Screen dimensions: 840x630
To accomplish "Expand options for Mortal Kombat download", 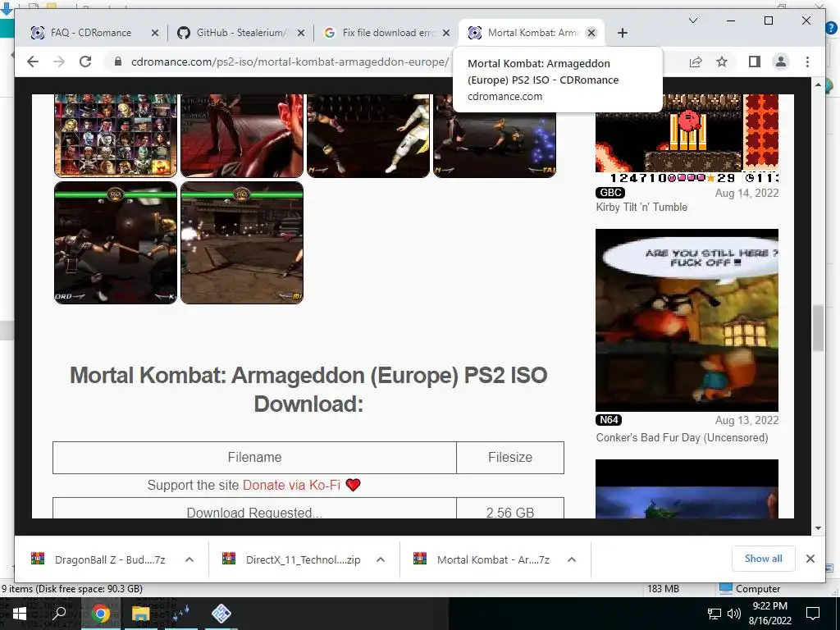I will point(572,559).
